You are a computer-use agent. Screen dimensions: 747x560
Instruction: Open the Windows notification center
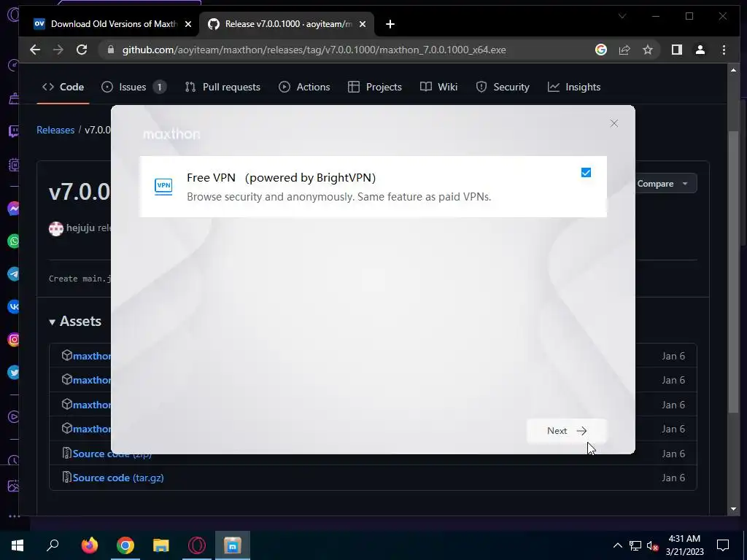click(723, 545)
